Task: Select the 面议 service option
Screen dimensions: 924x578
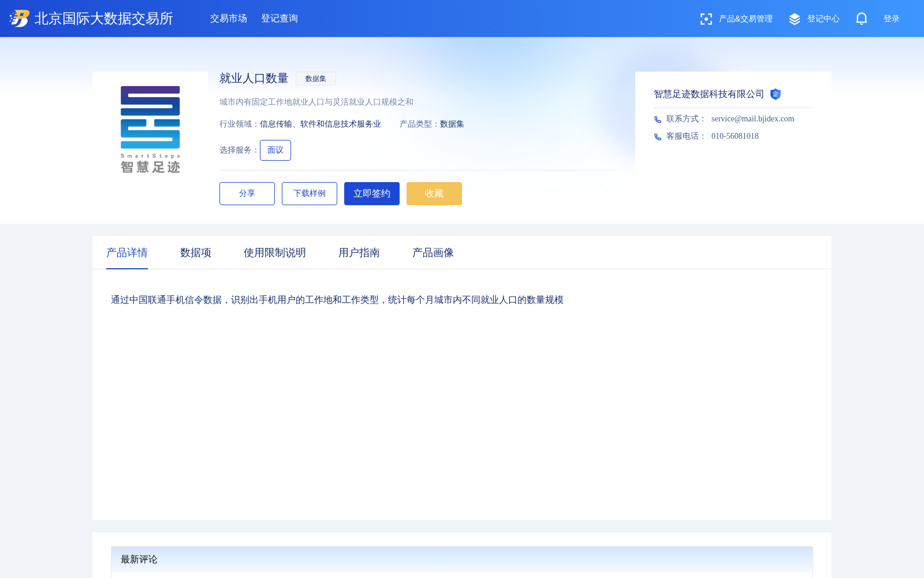Action: pyautogui.click(x=275, y=150)
